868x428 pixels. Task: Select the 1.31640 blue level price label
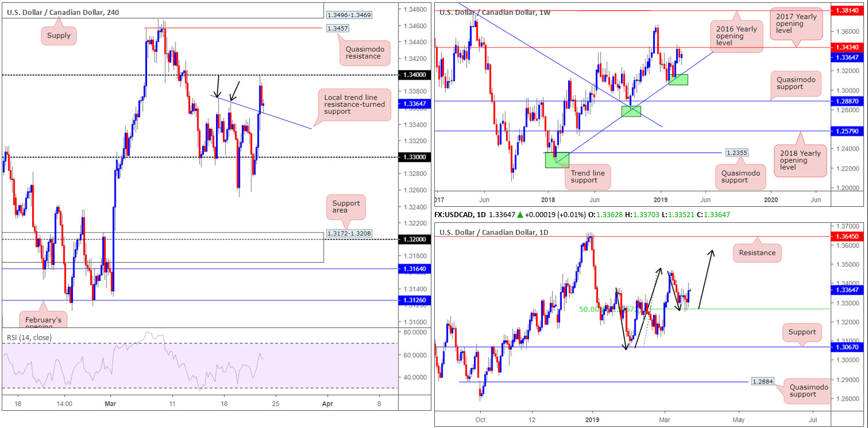tap(414, 268)
